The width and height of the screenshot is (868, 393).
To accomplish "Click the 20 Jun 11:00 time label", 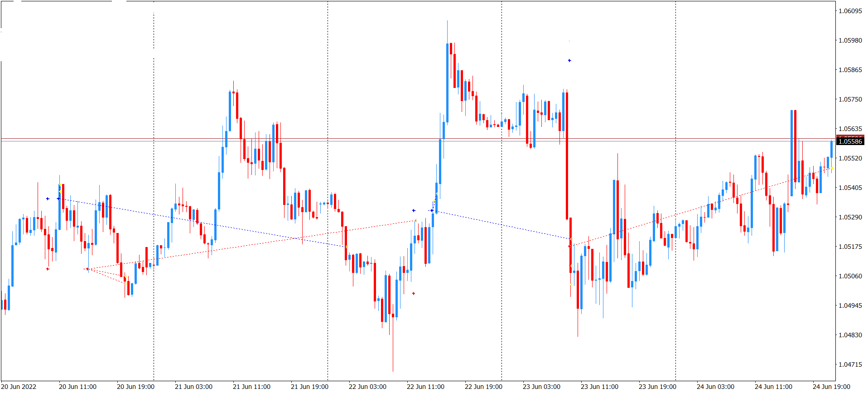I will click(77, 387).
